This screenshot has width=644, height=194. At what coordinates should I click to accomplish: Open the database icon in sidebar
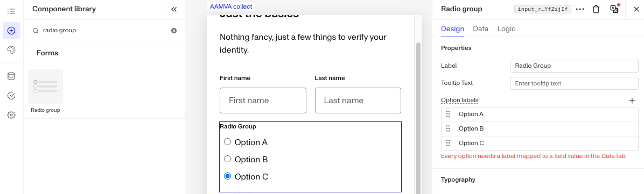11,76
